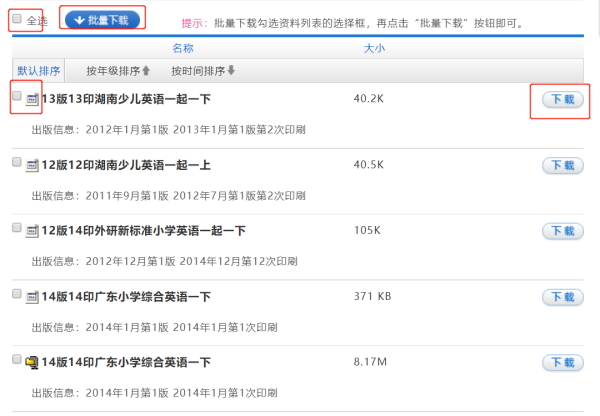Click file icon of 12版14印外研新标准小学英语一起一下
The image size is (600, 416).
point(32,231)
